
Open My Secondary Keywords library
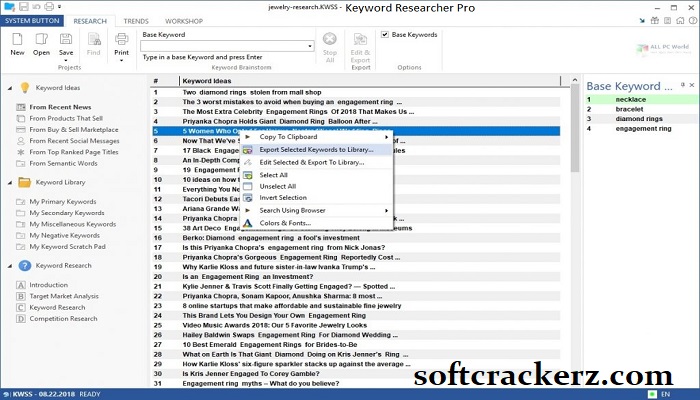pyautogui.click(x=67, y=213)
